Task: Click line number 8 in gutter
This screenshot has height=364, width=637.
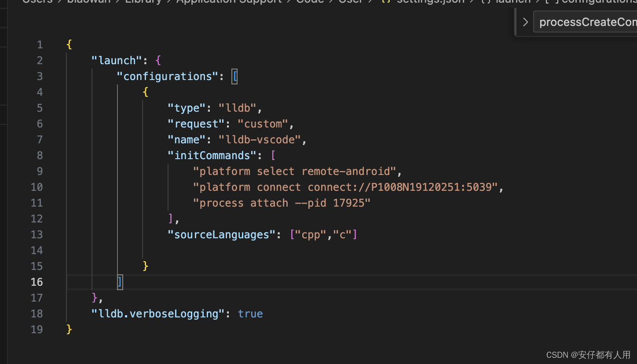Action: tap(40, 156)
